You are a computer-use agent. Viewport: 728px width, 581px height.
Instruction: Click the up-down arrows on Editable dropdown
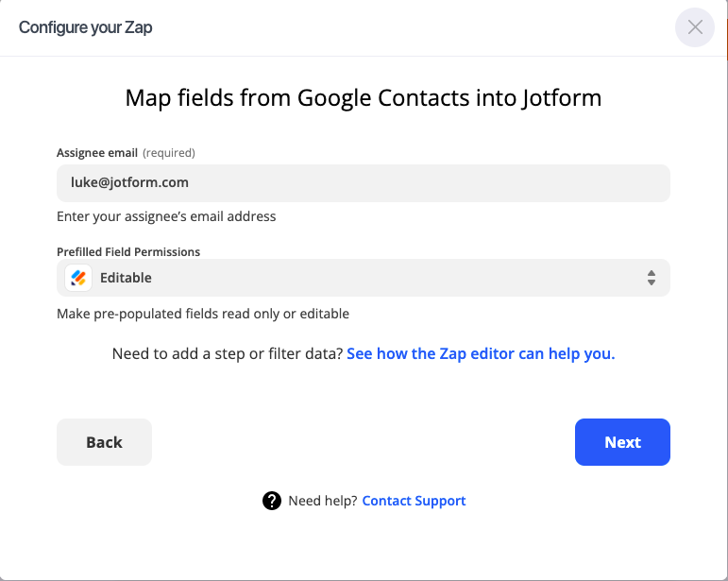point(652,278)
